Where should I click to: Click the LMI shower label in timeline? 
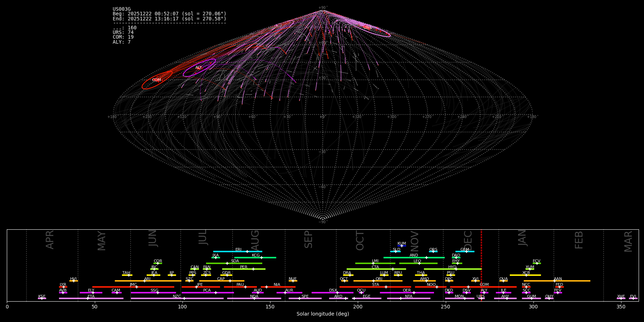coord(375,261)
